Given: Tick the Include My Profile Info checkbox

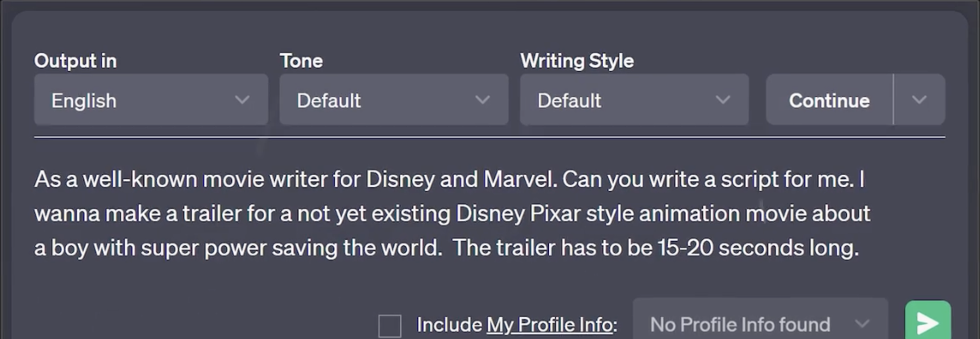Looking at the screenshot, I should (389, 326).
